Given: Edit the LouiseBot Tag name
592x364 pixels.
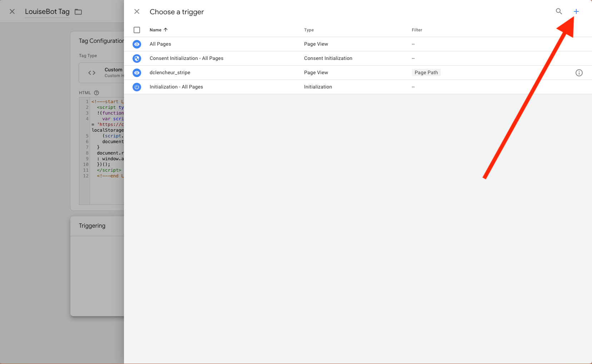Looking at the screenshot, I should pos(47,12).
